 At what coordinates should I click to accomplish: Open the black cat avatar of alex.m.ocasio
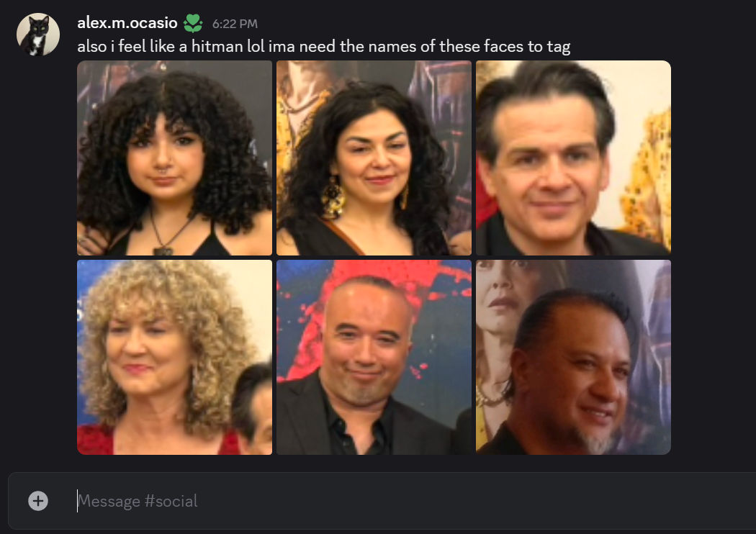(x=38, y=35)
